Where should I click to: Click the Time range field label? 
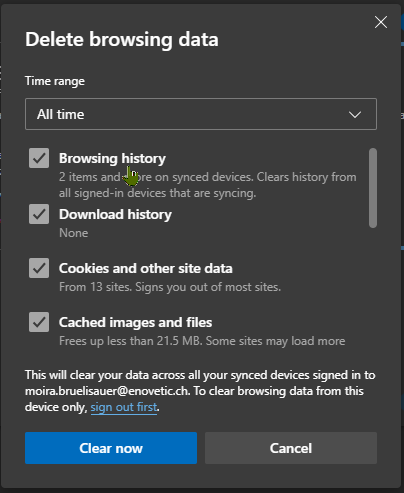pos(55,81)
